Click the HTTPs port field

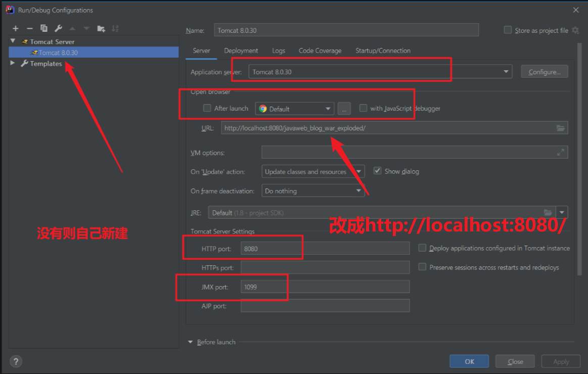325,267
